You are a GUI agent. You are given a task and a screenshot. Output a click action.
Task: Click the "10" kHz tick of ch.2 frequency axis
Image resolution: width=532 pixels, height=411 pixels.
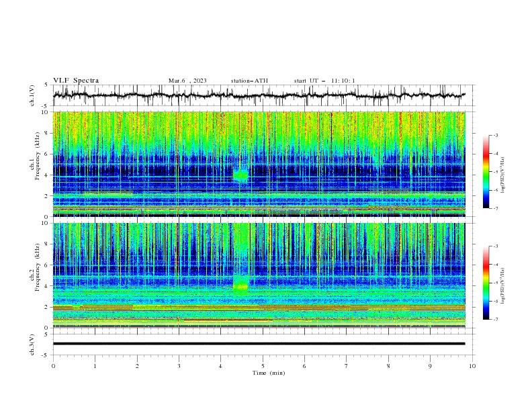coord(45,223)
